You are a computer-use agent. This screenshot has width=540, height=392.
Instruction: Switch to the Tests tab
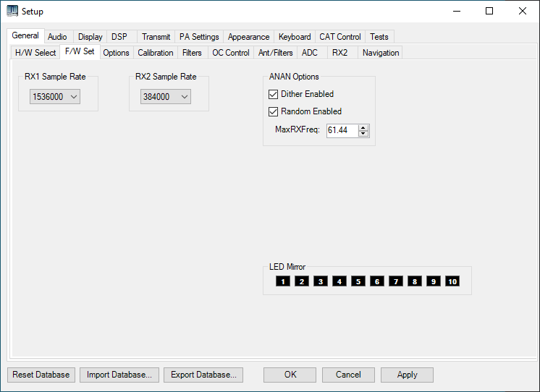(379, 37)
